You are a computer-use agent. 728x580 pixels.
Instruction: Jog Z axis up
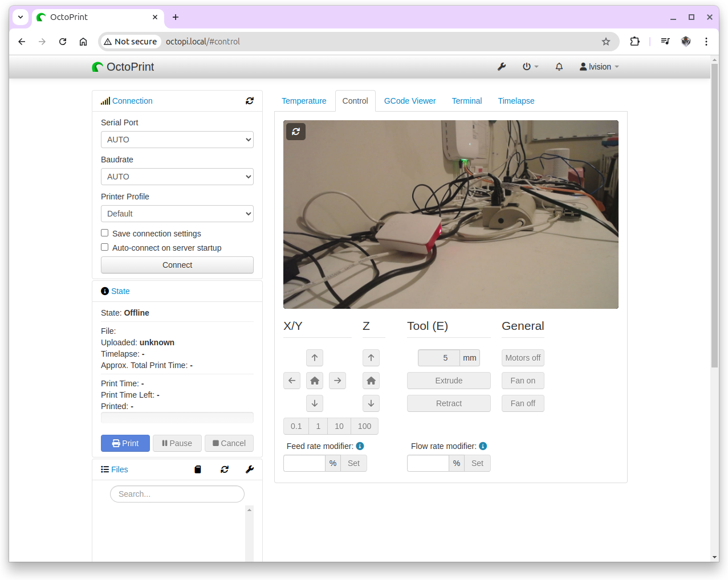[x=371, y=358]
